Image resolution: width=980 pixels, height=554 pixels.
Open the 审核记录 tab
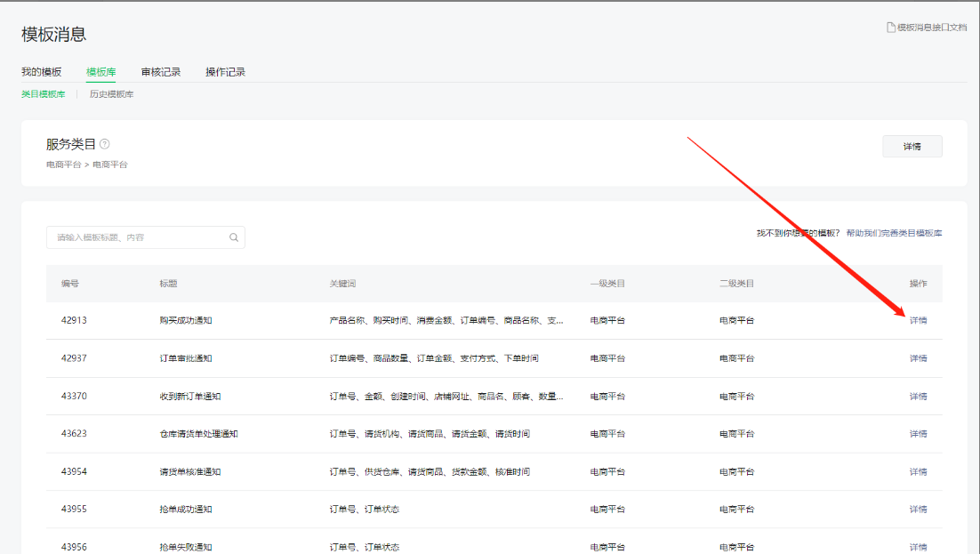[161, 72]
